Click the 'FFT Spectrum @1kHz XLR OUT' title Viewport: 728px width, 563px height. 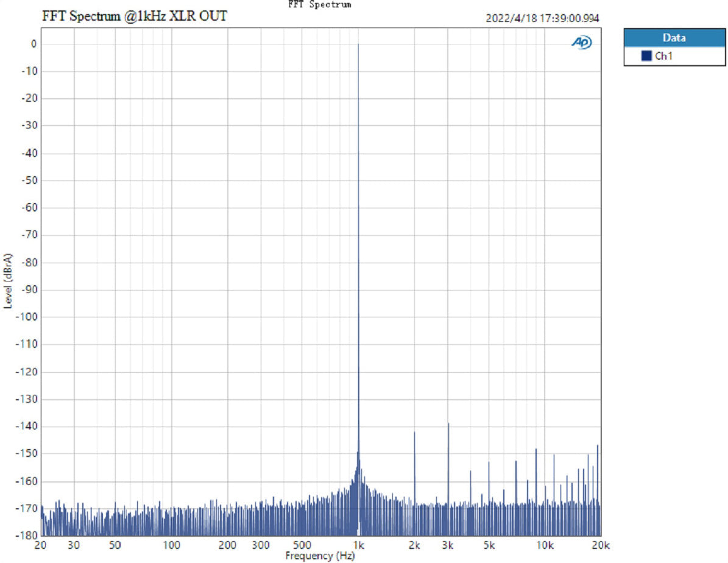click(134, 16)
